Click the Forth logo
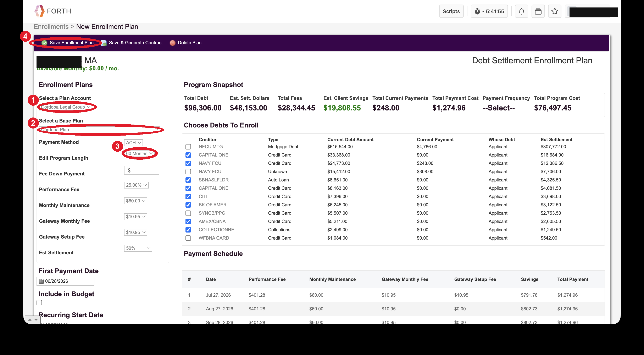 [x=53, y=11]
